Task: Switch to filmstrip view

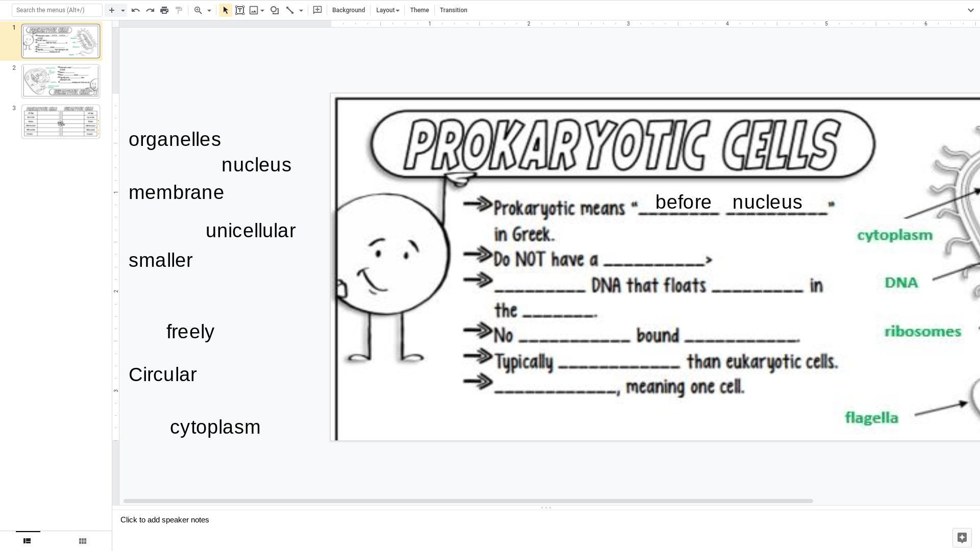Action: [27, 541]
